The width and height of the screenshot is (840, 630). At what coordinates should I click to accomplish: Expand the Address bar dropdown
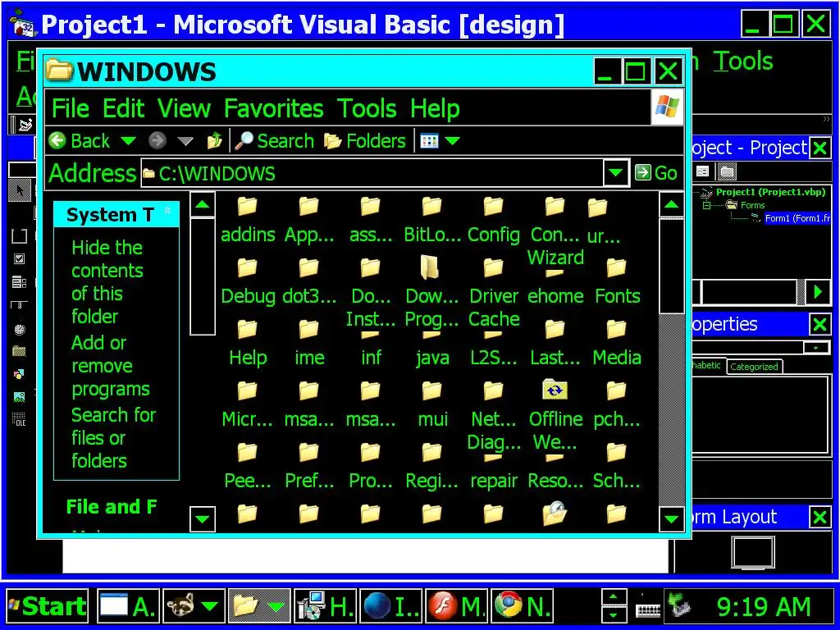[615, 172]
